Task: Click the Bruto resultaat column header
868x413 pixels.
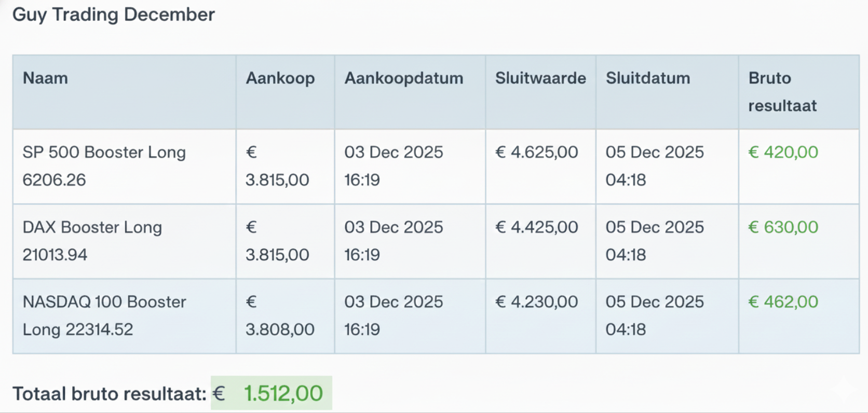Action: click(x=782, y=92)
